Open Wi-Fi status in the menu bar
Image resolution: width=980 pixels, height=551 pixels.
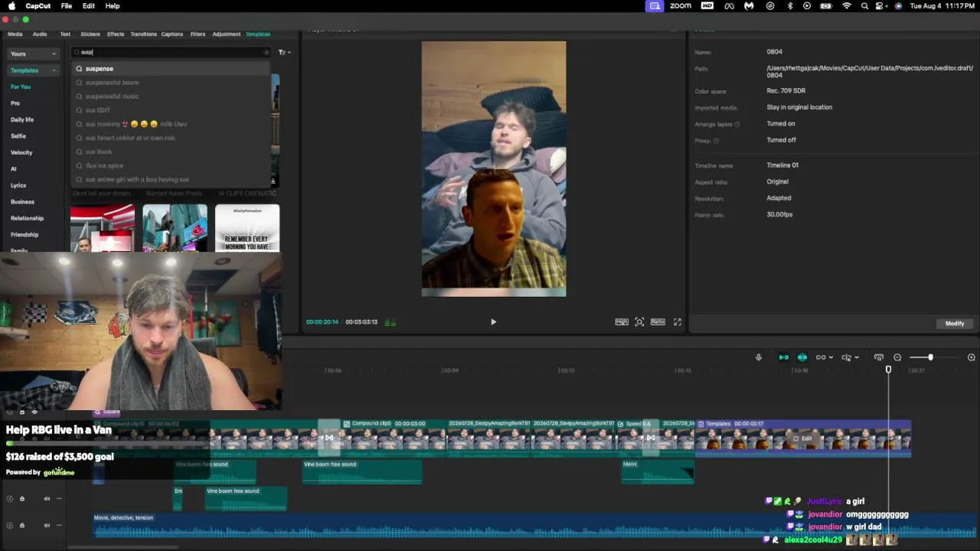click(847, 6)
